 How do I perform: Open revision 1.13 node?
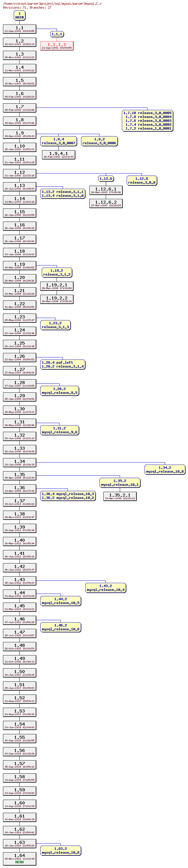pos(19,187)
